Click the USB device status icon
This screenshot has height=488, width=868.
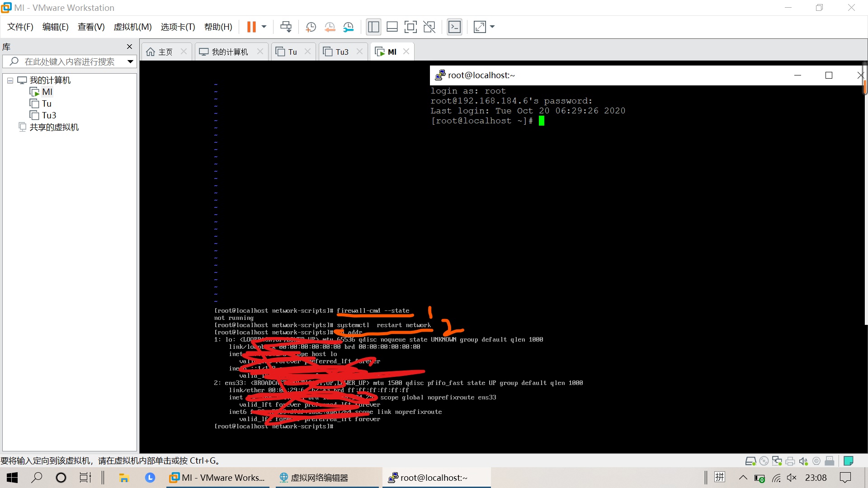[x=830, y=461]
